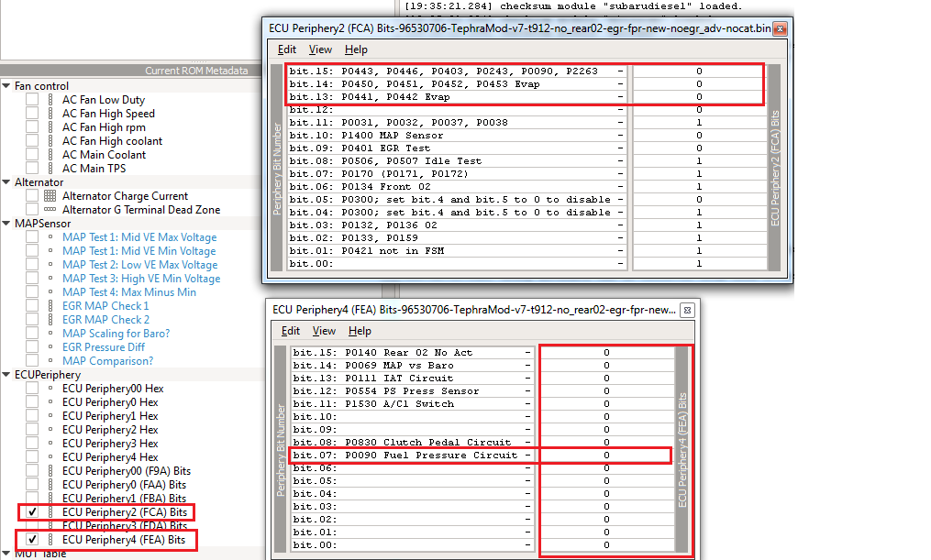Click the icon next to EGR MAP Check 1
The height and width of the screenshot is (560, 931).
pos(50,306)
